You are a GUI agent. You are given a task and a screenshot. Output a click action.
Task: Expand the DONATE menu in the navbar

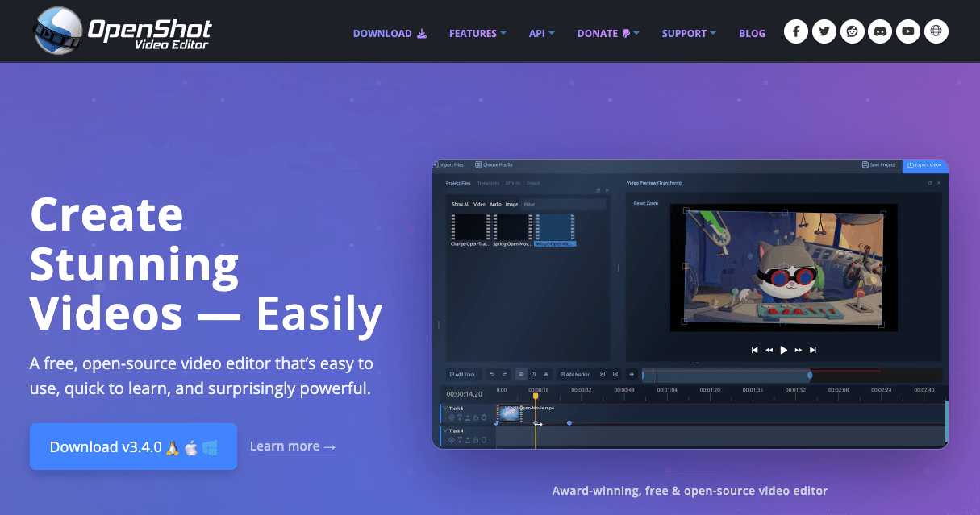[x=608, y=33]
